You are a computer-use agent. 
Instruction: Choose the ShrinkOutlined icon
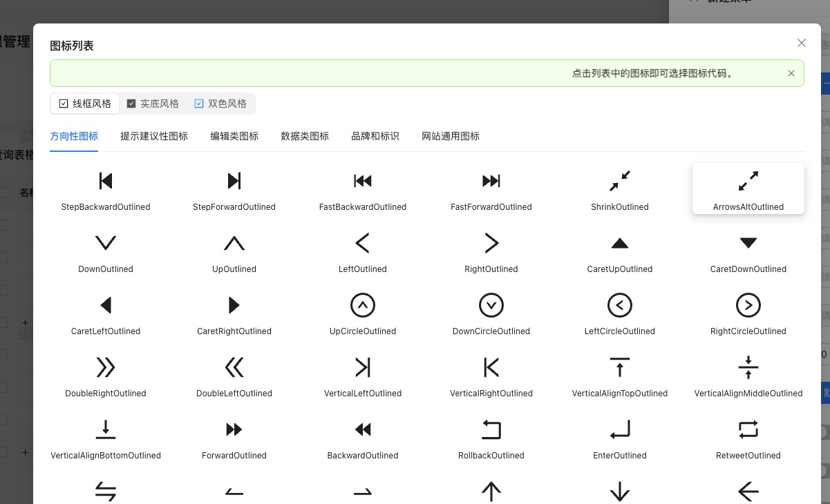pyautogui.click(x=620, y=188)
